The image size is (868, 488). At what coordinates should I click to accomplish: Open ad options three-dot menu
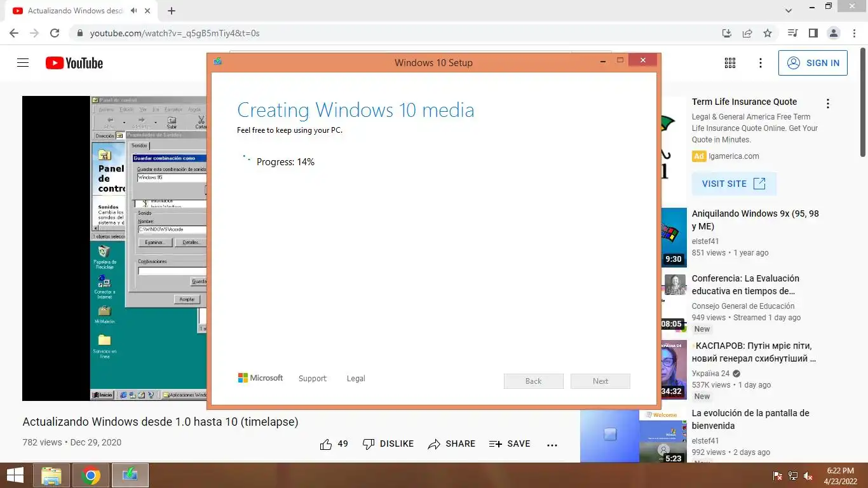pyautogui.click(x=828, y=104)
